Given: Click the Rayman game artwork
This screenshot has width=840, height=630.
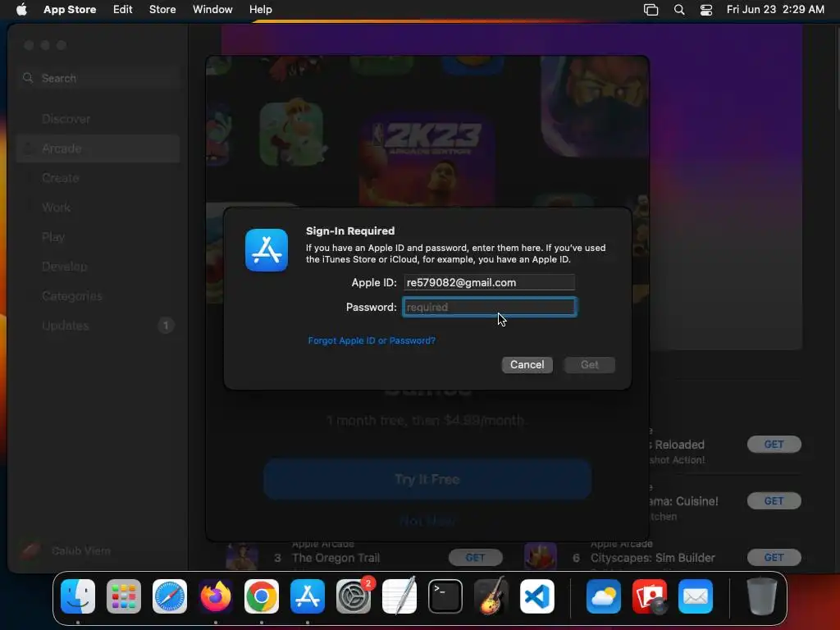Looking at the screenshot, I should pos(291,134).
